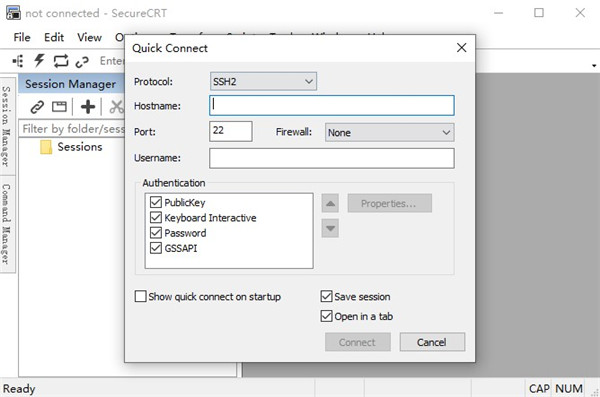Move authentication method down with arrow button
The image size is (600, 397).
[x=330, y=229]
